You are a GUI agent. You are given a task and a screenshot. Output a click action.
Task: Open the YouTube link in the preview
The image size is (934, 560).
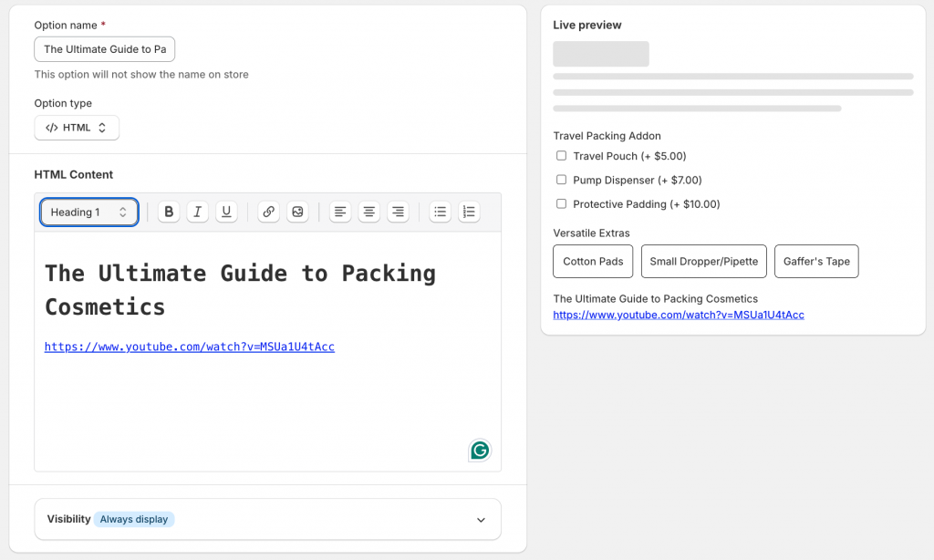(x=677, y=314)
